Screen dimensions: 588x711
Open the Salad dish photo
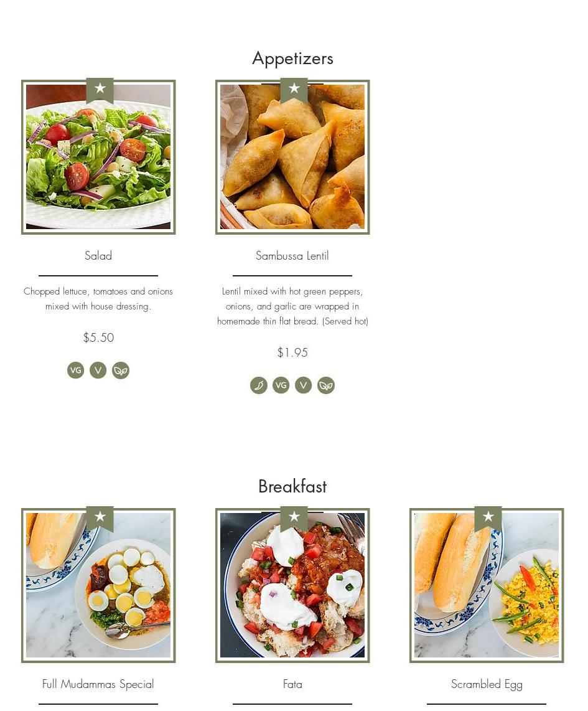click(98, 157)
